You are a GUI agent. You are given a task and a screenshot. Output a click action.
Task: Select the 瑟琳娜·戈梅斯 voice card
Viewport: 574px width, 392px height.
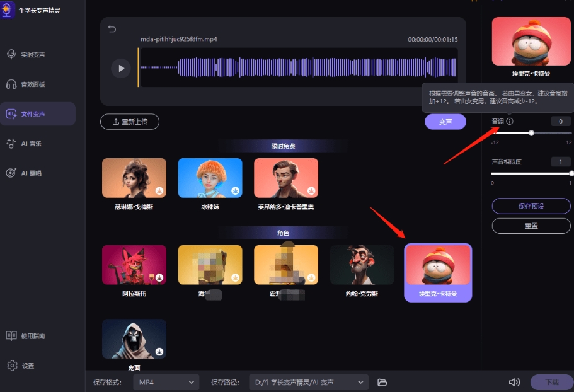[x=134, y=184]
